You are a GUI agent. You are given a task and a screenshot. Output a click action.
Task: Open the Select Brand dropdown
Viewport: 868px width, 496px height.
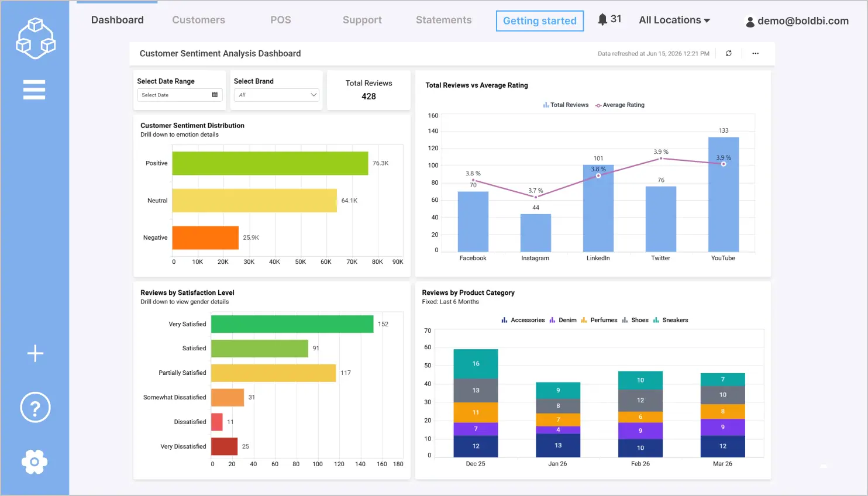tap(276, 95)
